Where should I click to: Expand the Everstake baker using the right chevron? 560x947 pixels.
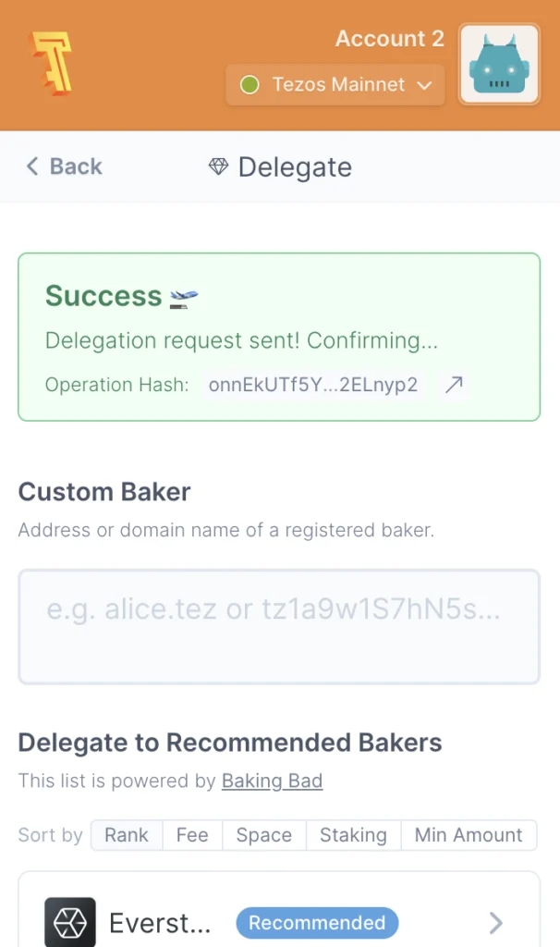495,922
